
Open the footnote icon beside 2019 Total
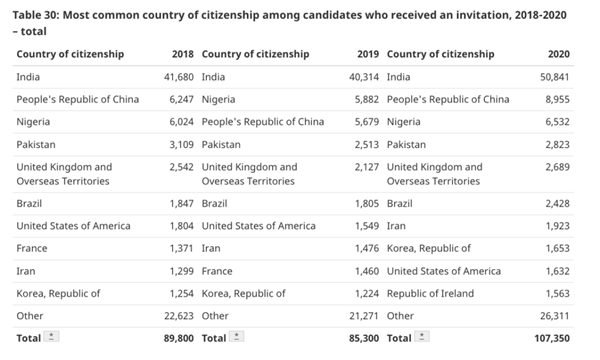point(236,337)
